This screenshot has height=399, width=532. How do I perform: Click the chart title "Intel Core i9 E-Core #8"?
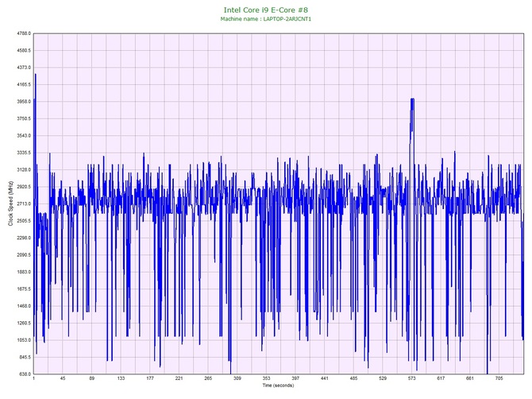[266, 10]
